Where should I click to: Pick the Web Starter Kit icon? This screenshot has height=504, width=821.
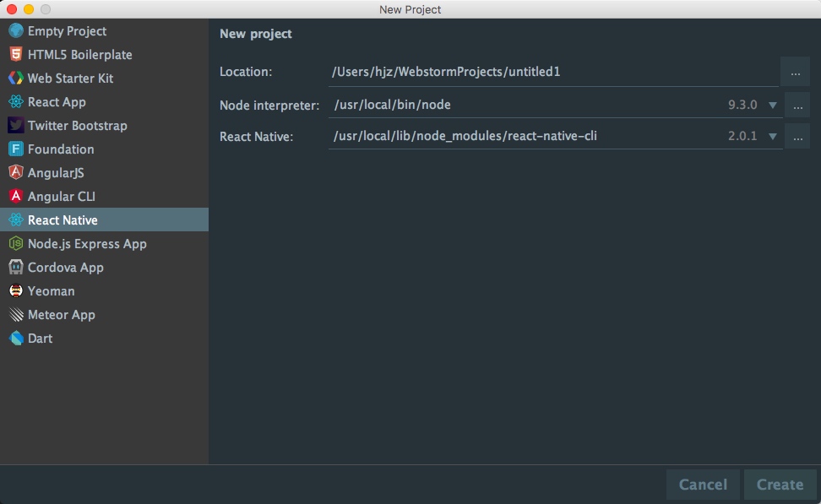coord(16,78)
